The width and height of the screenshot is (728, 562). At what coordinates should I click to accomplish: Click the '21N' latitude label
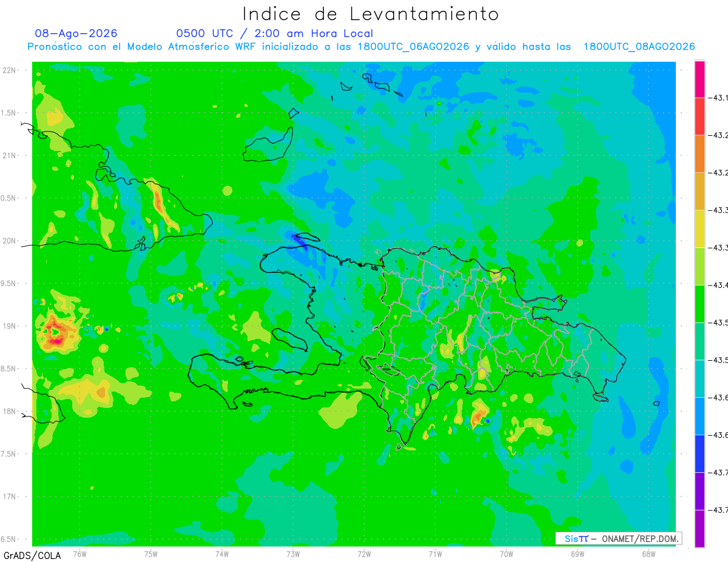(10, 156)
